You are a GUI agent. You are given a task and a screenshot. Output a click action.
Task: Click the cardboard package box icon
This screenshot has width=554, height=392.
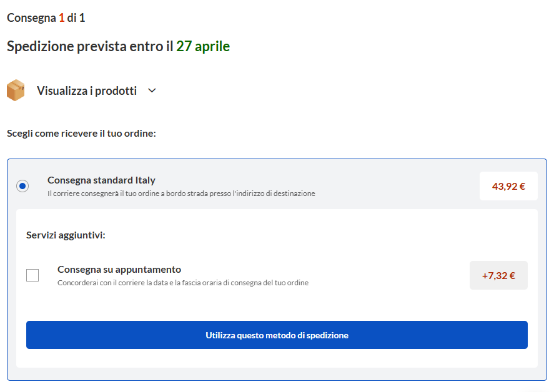coord(16,91)
